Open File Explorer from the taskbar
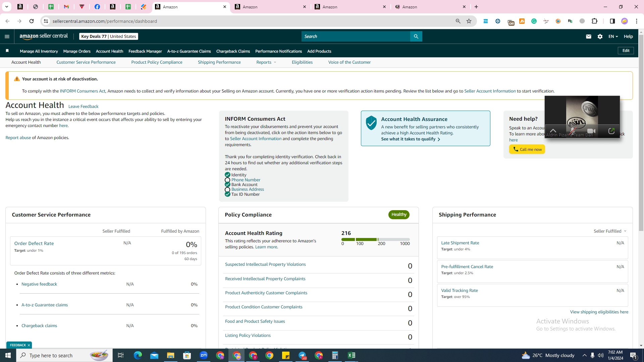Image resolution: width=644 pixels, height=362 pixels. [171, 355]
